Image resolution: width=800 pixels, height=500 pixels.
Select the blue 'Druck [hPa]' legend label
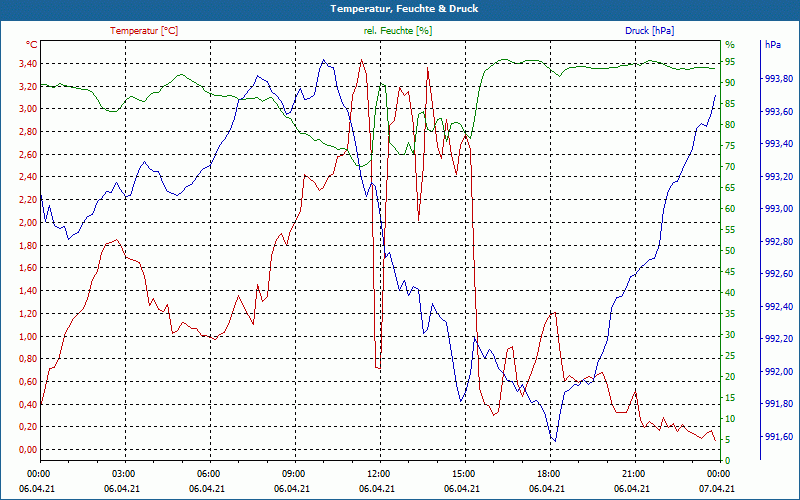point(649,31)
